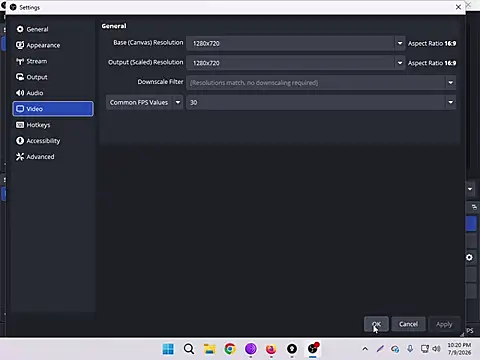480x360 pixels.
Task: Click the Apply button
Action: tap(444, 324)
